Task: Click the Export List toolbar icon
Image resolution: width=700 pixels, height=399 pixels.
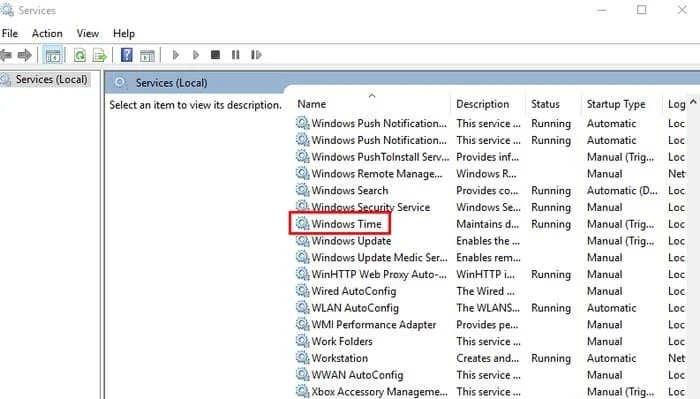Action: point(100,55)
